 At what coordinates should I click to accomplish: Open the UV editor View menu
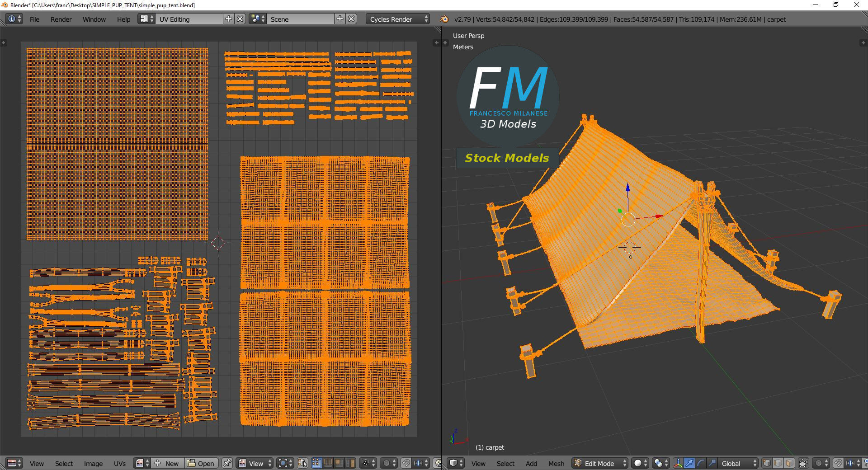[37, 464]
